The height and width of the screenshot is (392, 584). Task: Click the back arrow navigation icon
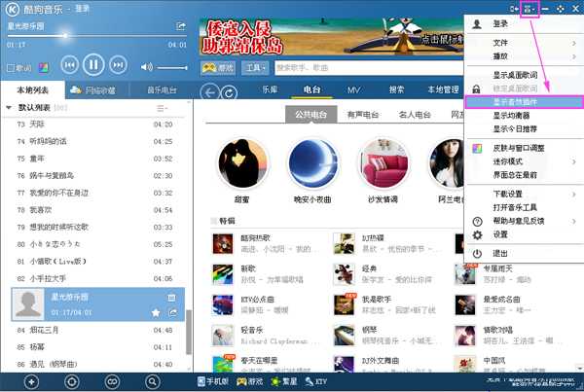[209, 91]
